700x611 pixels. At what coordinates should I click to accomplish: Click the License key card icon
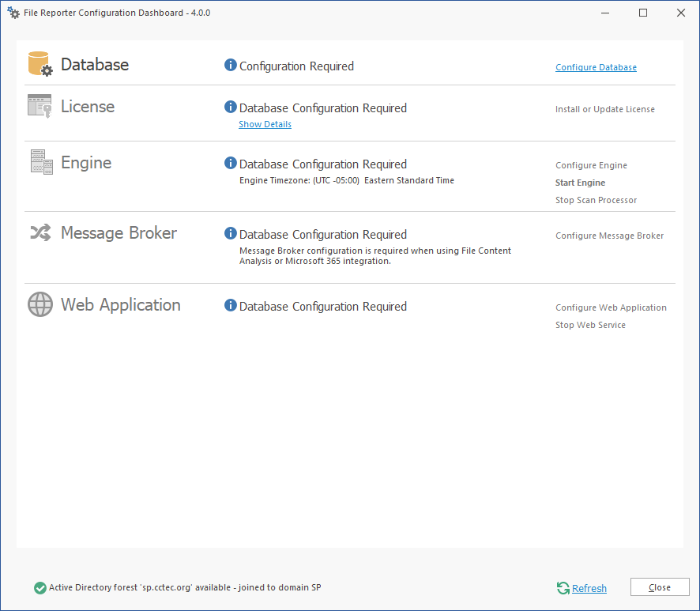click(x=40, y=106)
